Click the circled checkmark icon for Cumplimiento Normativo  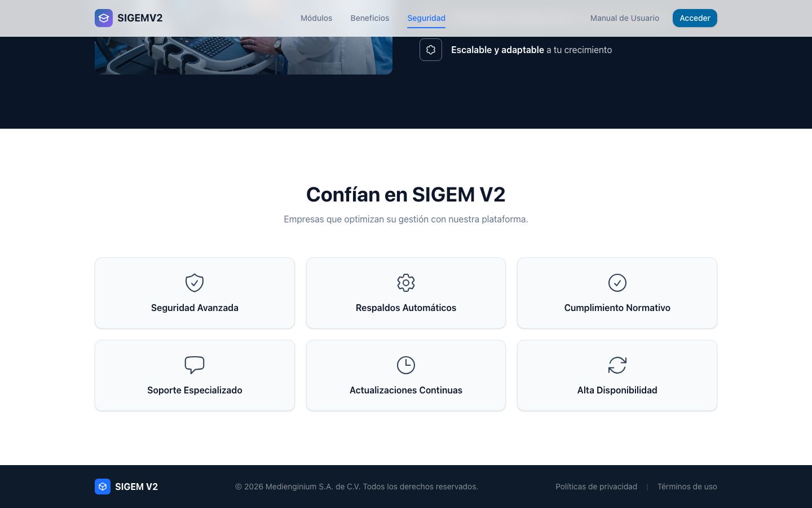click(x=617, y=283)
